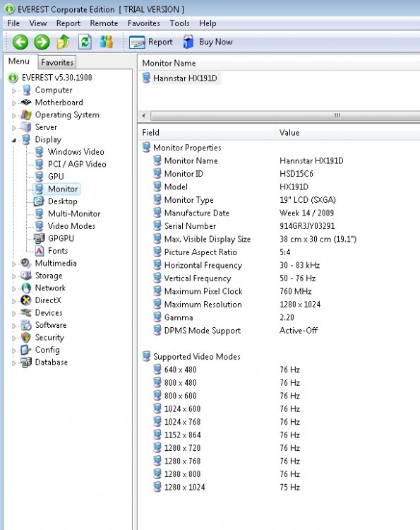Switch to the Menu tab

(19, 61)
